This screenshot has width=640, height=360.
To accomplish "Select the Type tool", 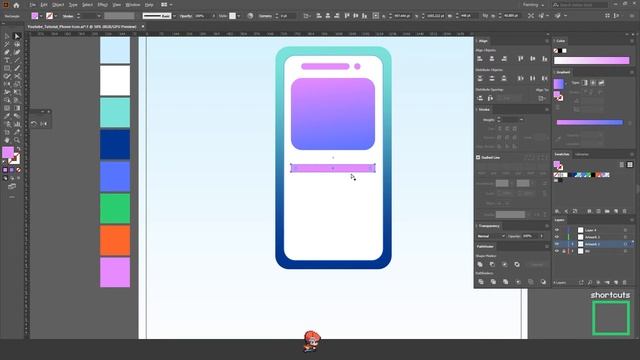I will 7,60.
